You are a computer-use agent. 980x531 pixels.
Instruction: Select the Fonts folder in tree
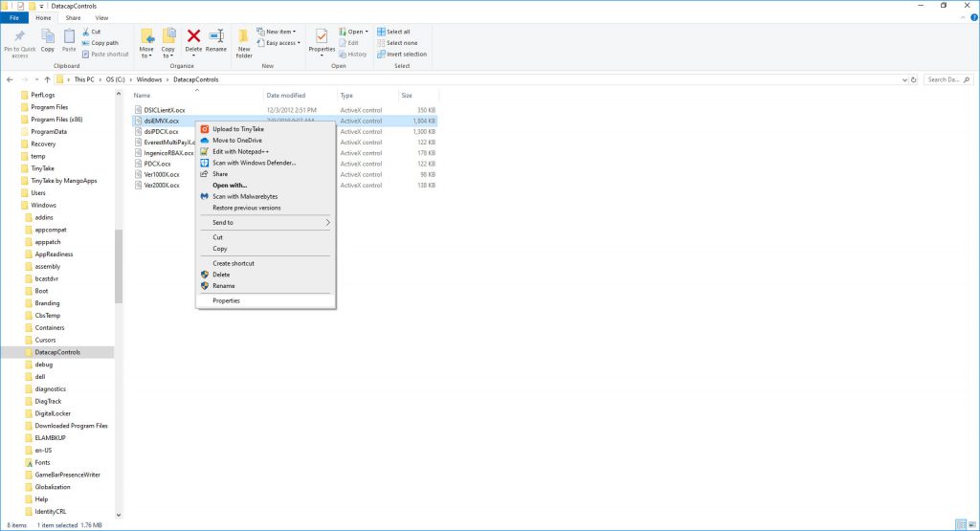(x=42, y=463)
